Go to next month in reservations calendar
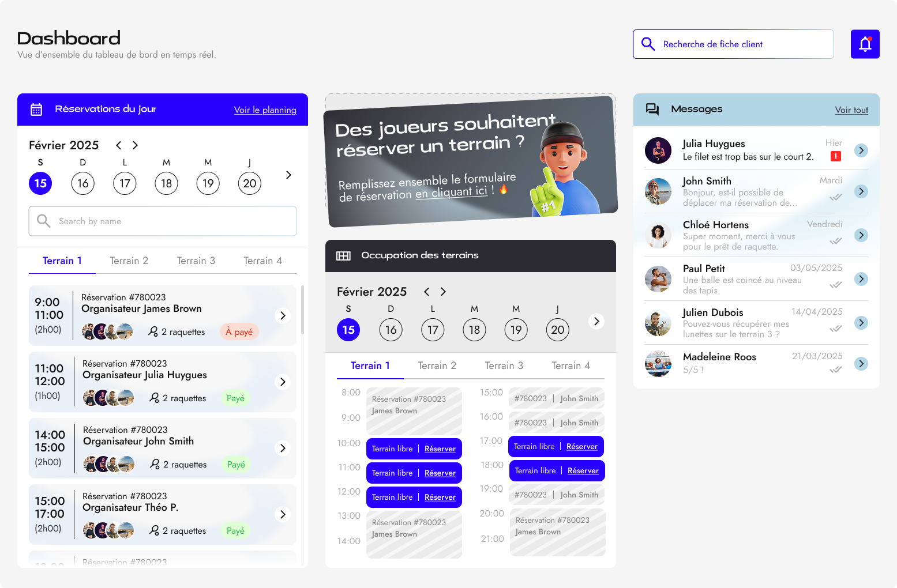 [x=135, y=145]
